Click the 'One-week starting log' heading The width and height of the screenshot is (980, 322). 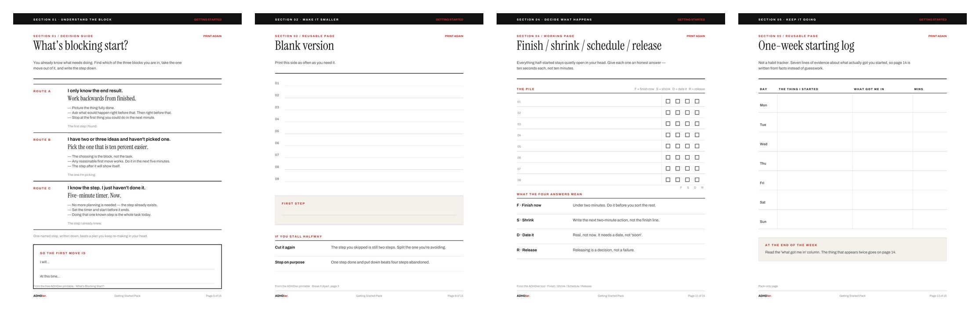point(806,46)
